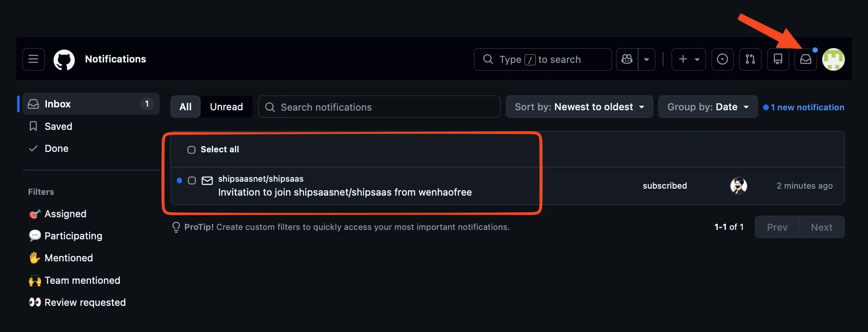Screen dimensions: 868x332
Task: Click the '2 minutes ago' timestamp
Action: (805, 186)
